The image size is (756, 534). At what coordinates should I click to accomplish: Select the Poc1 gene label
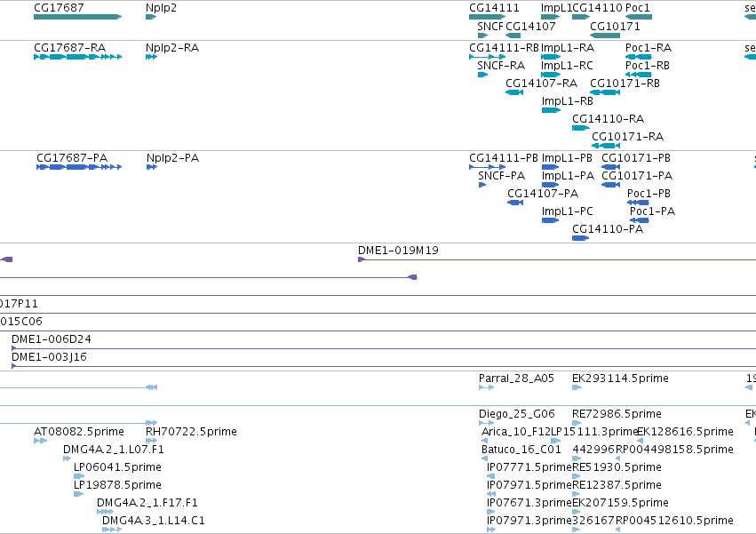coord(637,8)
